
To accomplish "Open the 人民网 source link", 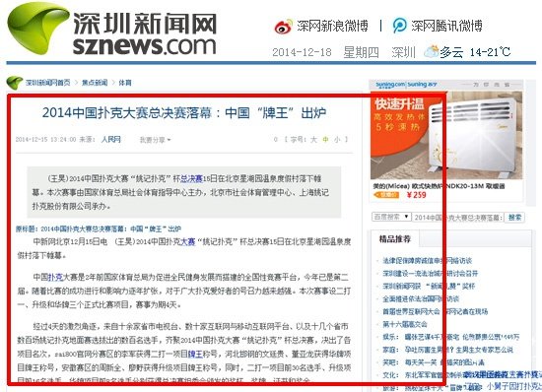I will [x=111, y=140].
